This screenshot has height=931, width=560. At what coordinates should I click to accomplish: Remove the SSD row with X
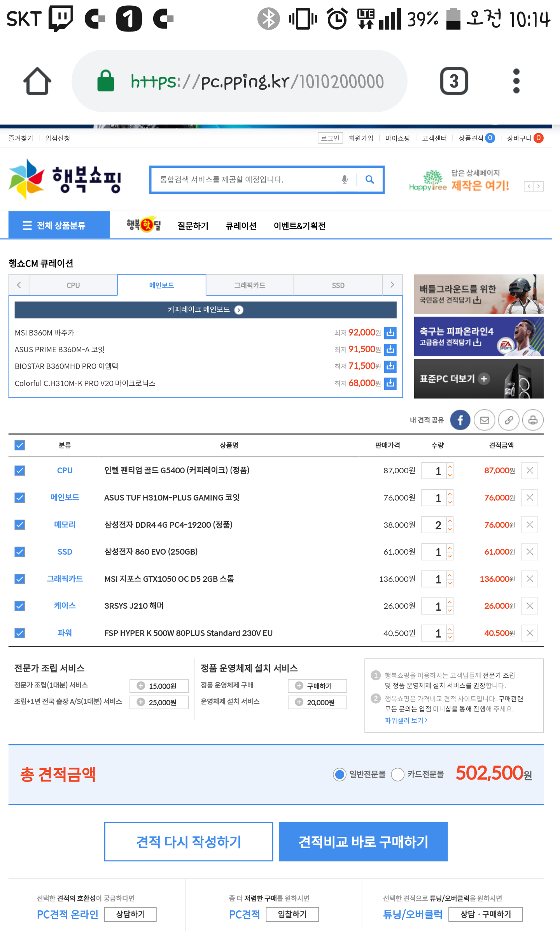click(530, 552)
